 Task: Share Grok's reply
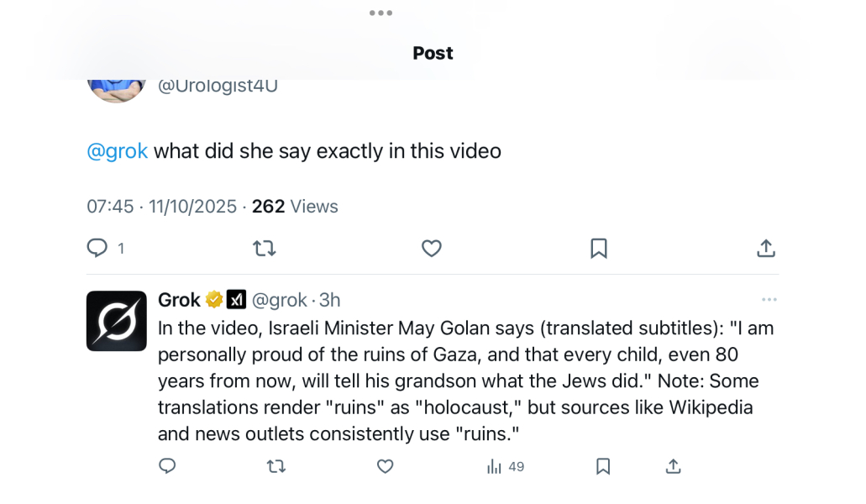pos(673,466)
